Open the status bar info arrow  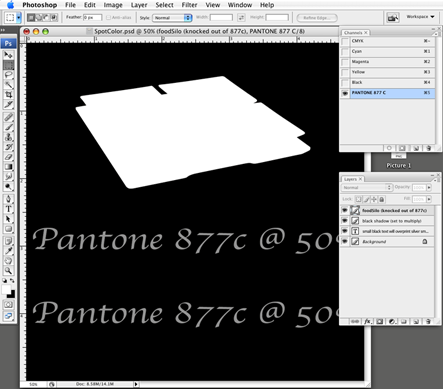(x=136, y=384)
